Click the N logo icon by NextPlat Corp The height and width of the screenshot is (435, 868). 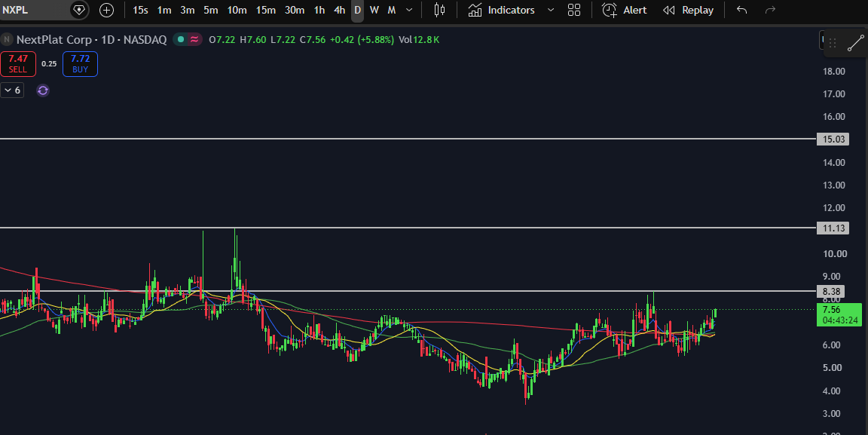click(x=7, y=39)
